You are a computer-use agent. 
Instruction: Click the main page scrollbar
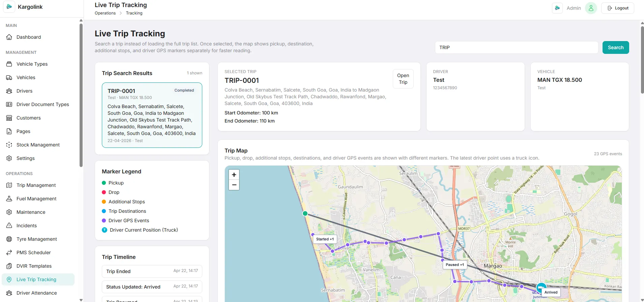tap(642, 60)
